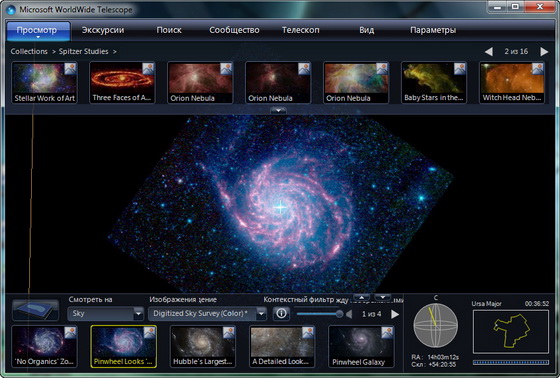Open the Экскурсии menu tab
This screenshot has width=560, height=378.
click(103, 30)
